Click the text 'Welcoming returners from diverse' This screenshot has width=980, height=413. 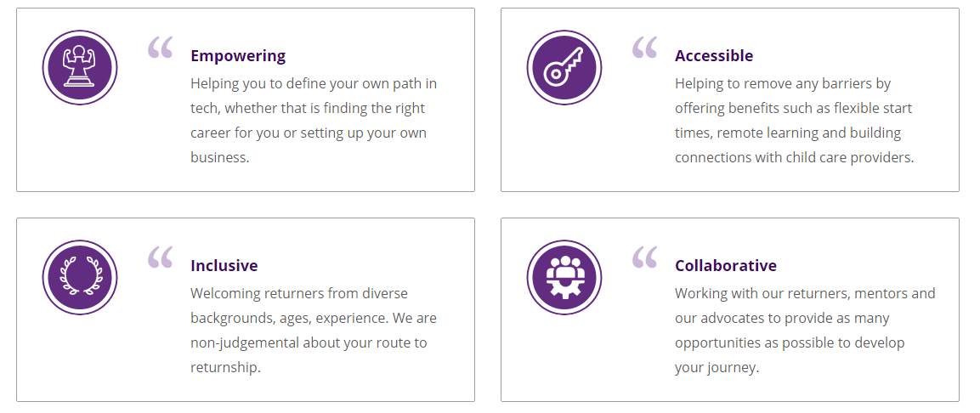[299, 293]
